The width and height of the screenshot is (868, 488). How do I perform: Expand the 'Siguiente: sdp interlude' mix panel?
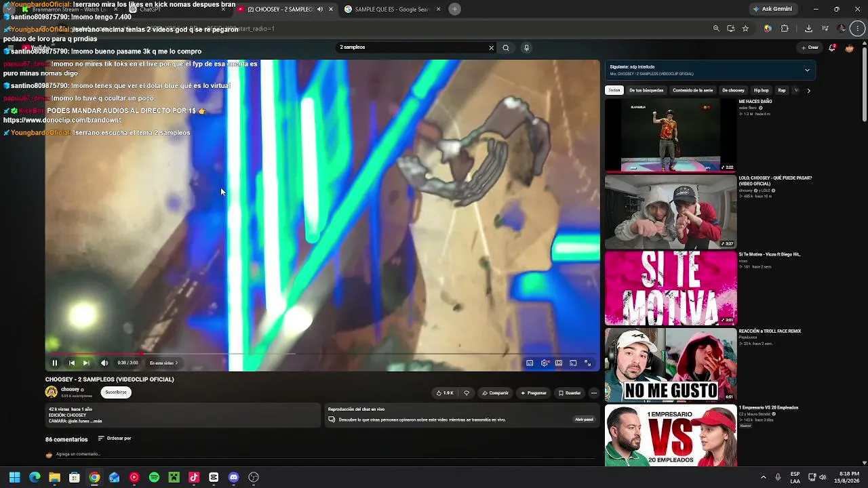(x=807, y=70)
